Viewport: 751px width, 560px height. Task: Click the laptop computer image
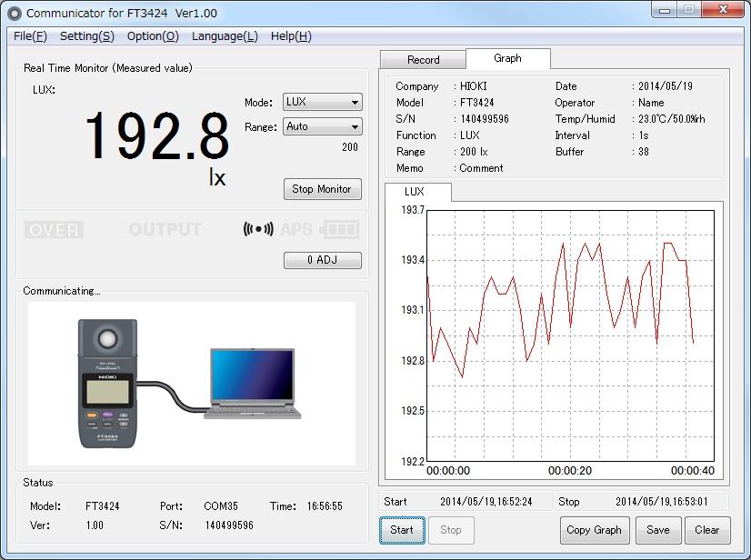click(x=253, y=384)
